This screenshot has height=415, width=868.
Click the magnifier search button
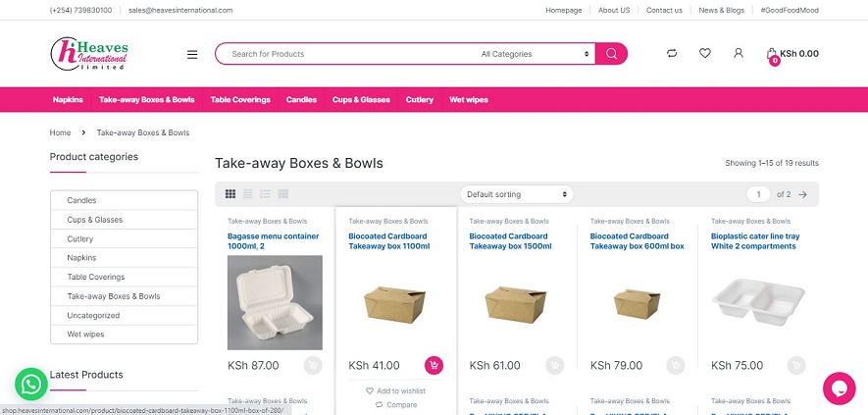coord(611,54)
